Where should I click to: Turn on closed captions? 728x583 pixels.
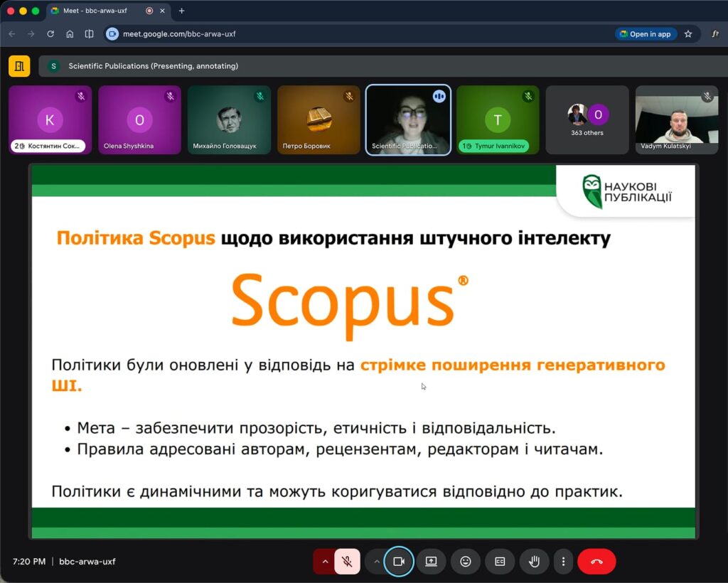click(500, 562)
